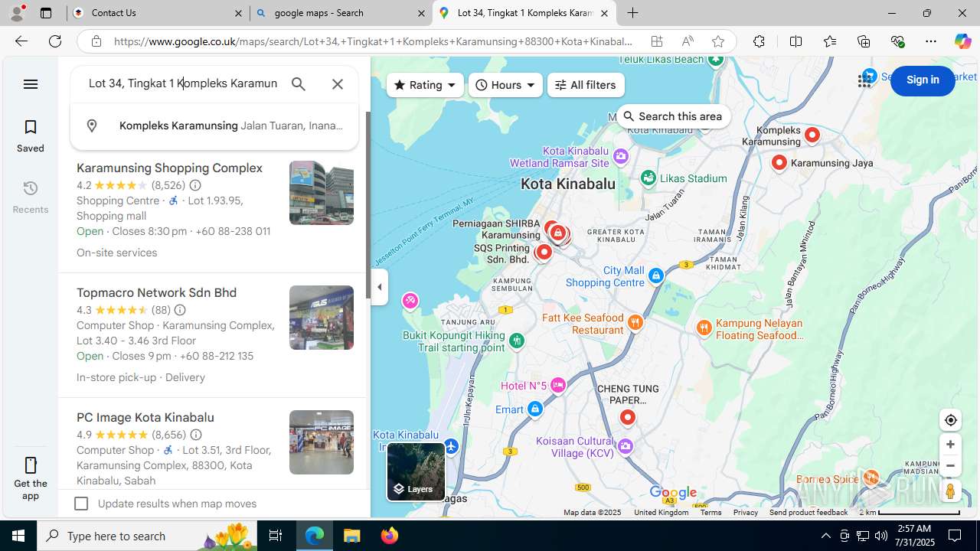The image size is (980, 551).
Task: View Topmacro Network photo thumbnail
Action: tap(322, 318)
